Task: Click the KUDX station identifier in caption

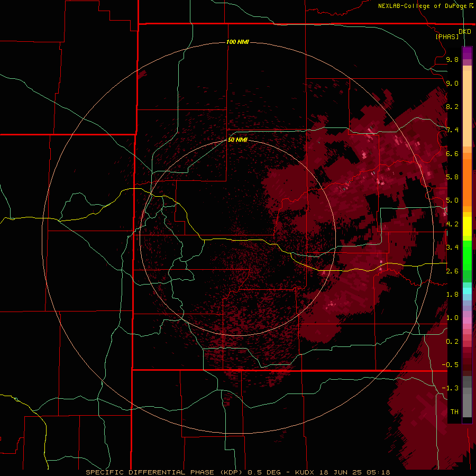Action: [x=305, y=472]
